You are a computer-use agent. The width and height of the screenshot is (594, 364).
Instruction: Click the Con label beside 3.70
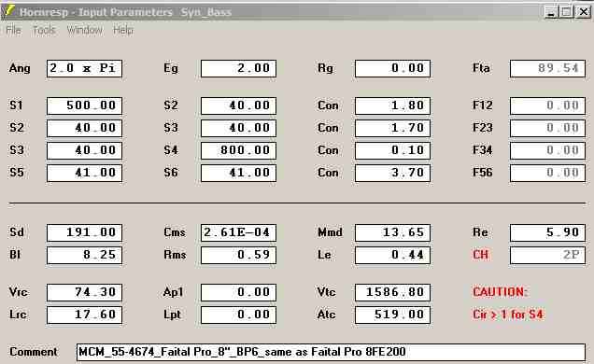328,173
